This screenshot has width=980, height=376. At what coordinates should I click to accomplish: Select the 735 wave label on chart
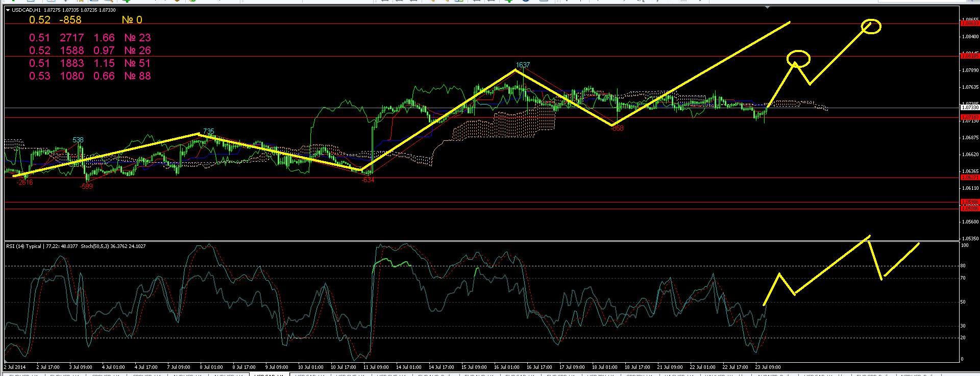[x=208, y=131]
